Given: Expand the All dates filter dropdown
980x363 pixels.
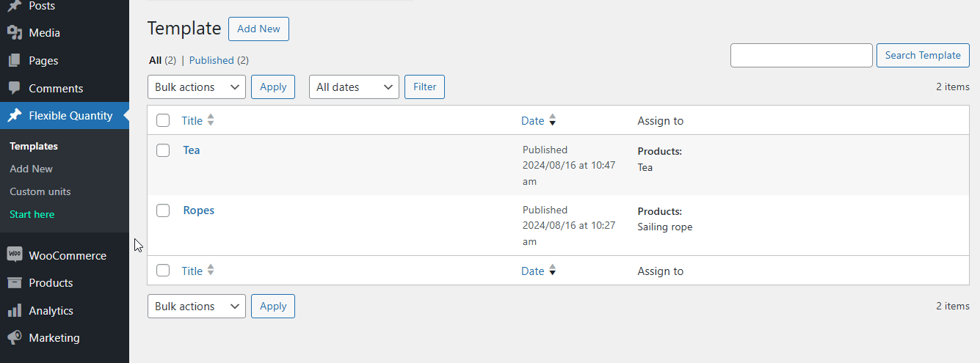Looking at the screenshot, I should pyautogui.click(x=354, y=87).
